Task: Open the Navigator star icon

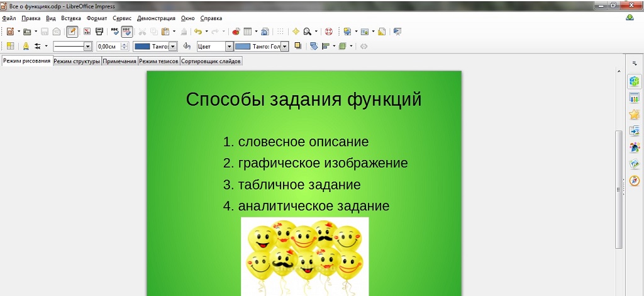Action: 296,31
